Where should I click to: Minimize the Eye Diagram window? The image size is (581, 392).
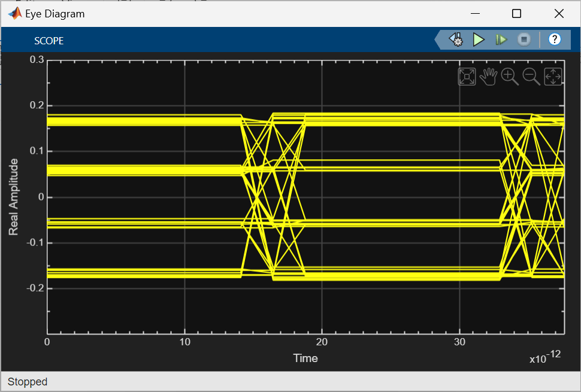tap(474, 13)
